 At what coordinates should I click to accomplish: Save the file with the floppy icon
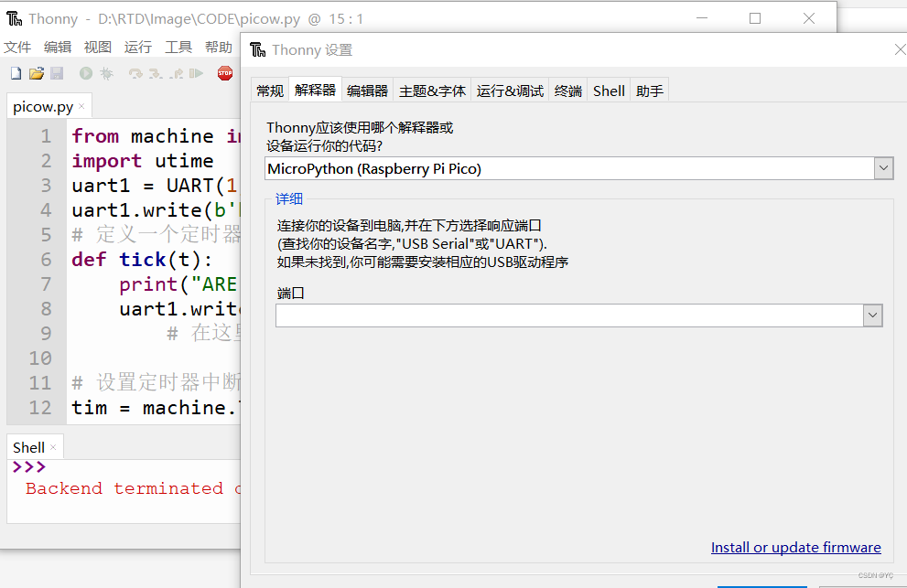pyautogui.click(x=57, y=73)
